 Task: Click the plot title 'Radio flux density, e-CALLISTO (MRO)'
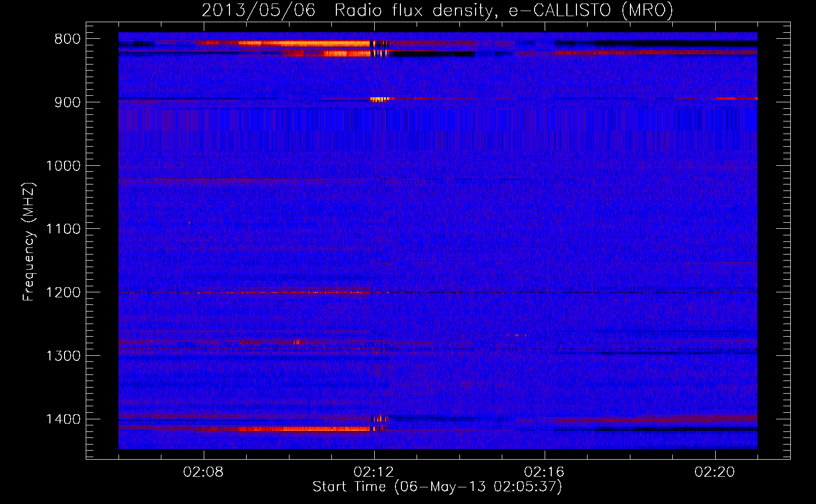(504, 10)
